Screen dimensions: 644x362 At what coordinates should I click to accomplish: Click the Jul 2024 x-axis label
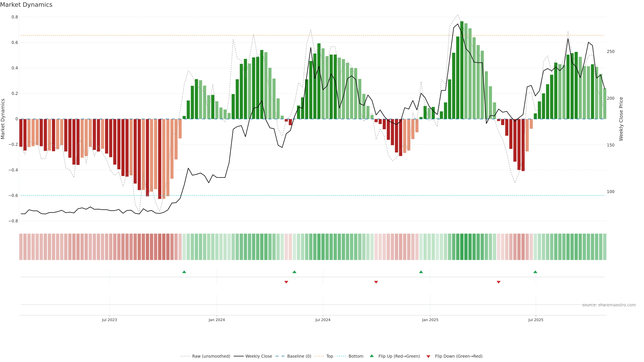click(x=323, y=320)
